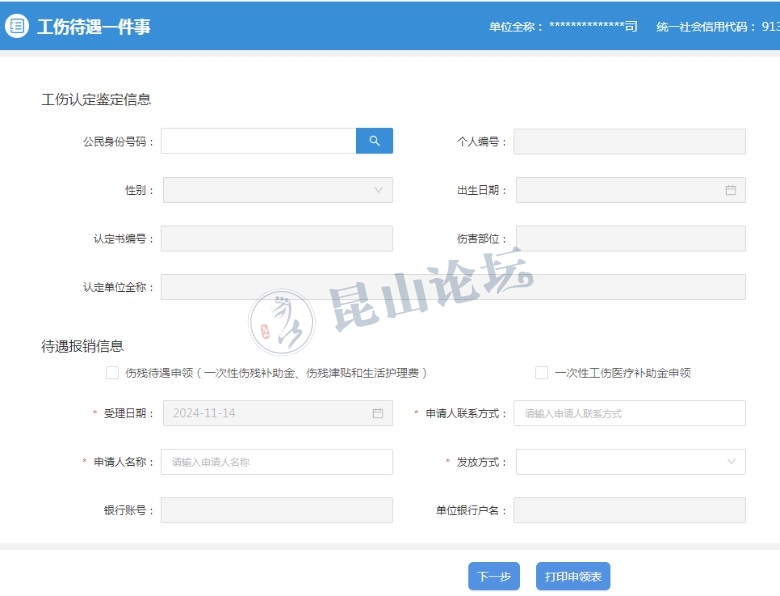Click the 认定单位全称 field

(x=453, y=287)
